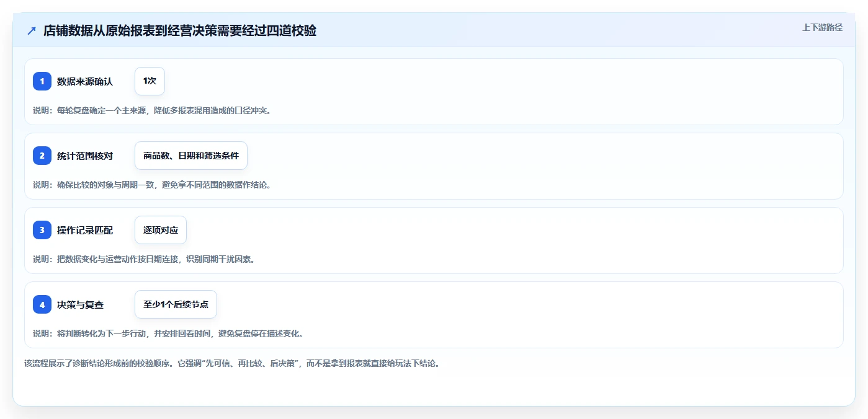Click the description starting 说明：将判断转化为下一步行动
Image resolution: width=868 pixels, height=419 pixels.
coord(168,333)
